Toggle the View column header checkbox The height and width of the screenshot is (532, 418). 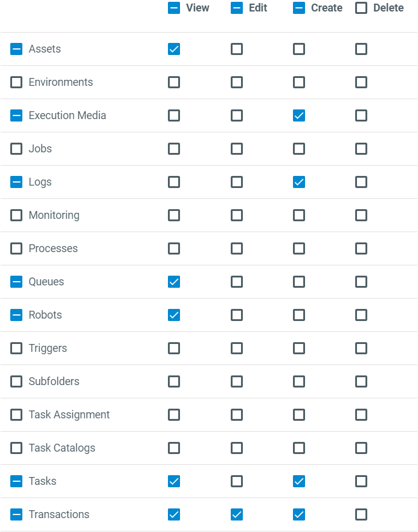coord(174,8)
